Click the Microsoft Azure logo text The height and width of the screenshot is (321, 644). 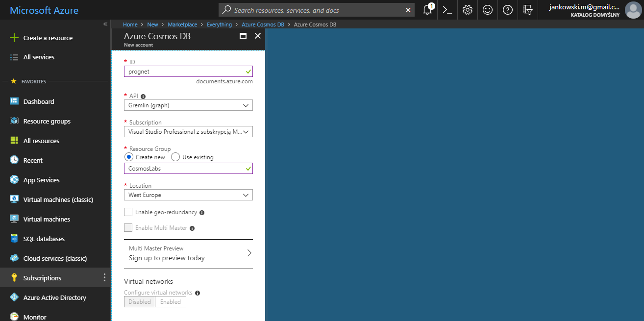[x=44, y=10]
